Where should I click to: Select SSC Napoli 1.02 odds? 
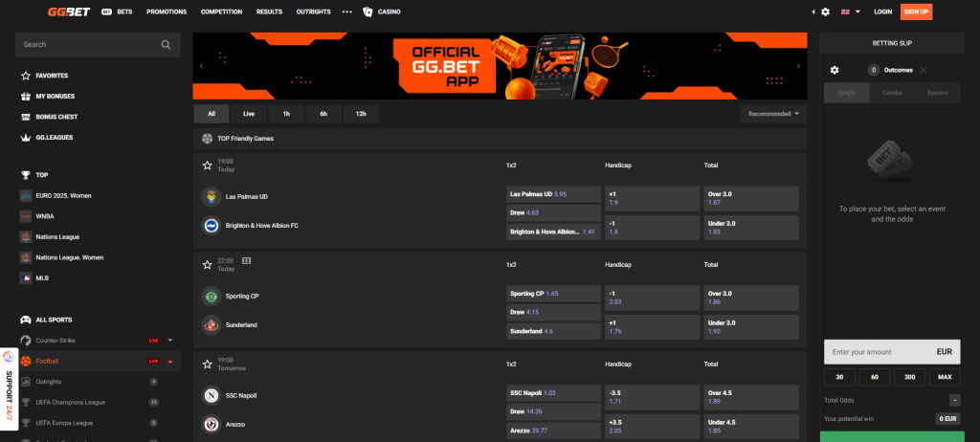click(553, 393)
